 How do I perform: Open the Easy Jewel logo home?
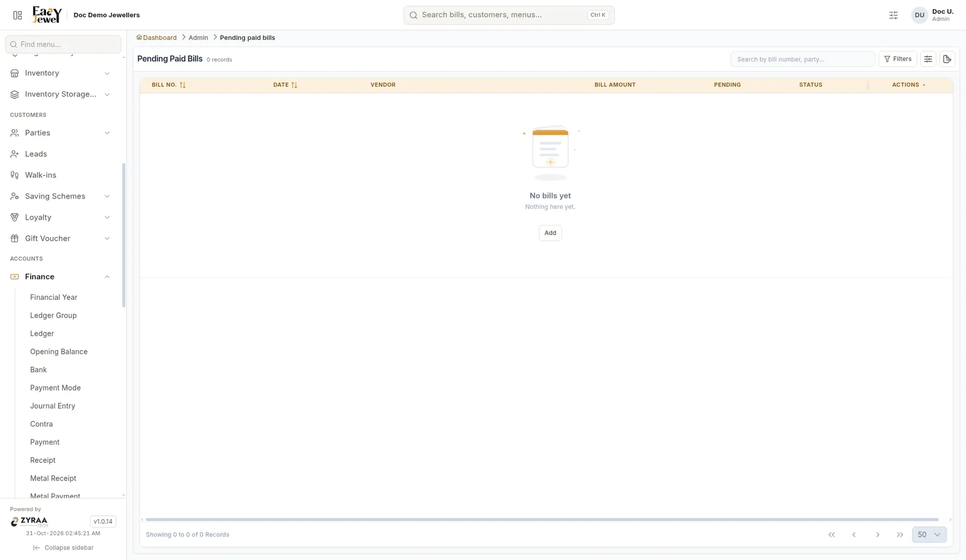pos(47,14)
